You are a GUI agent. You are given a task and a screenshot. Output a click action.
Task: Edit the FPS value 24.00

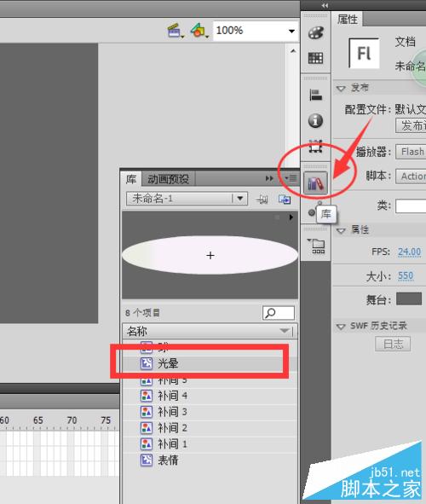pos(409,252)
